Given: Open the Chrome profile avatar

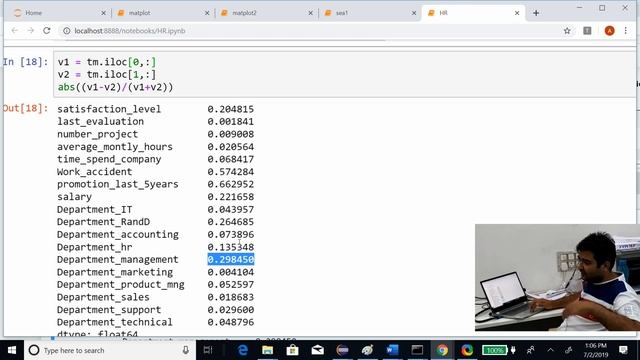Looking at the screenshot, I should 609,31.
